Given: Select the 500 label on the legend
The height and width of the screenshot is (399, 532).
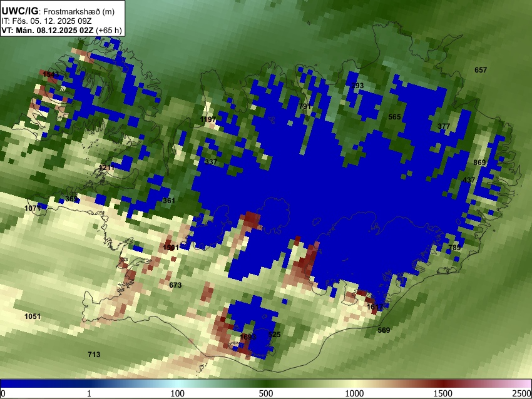Looking at the screenshot, I should pos(266,393).
